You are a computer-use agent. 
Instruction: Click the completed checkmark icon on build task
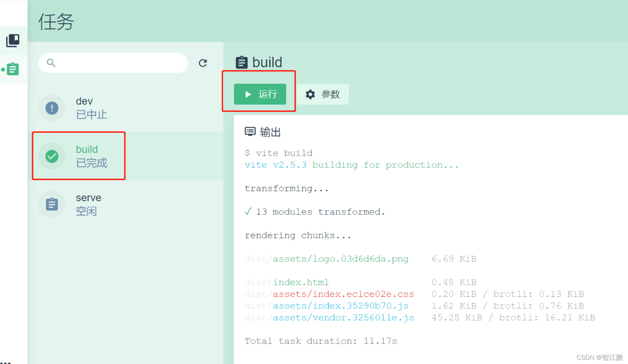click(52, 156)
